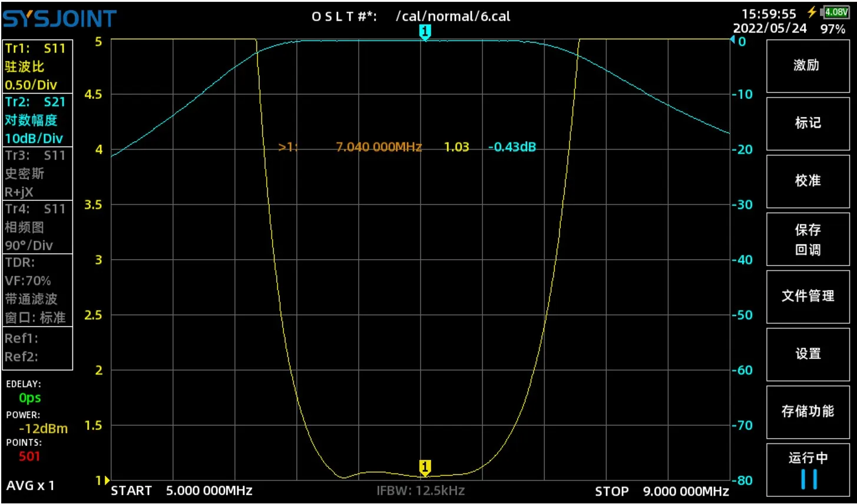This screenshot has height=504, width=857.
Task: Click the yellow reference triangle on the left axis
Action: [107, 480]
